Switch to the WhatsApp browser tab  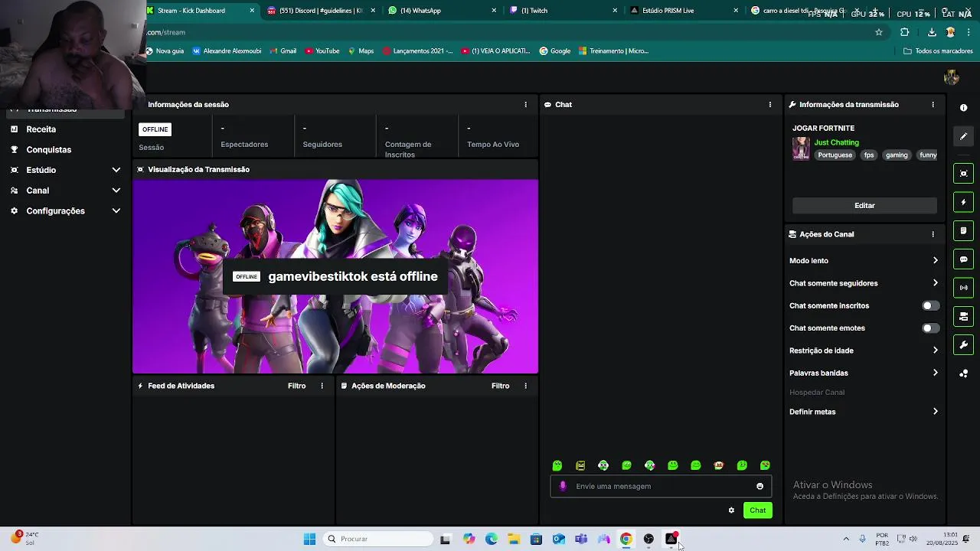pyautogui.click(x=443, y=11)
